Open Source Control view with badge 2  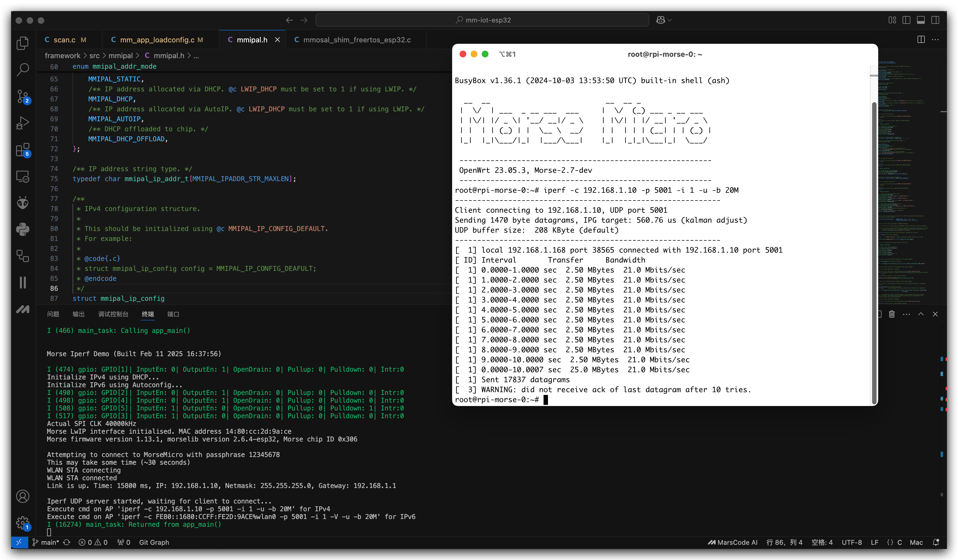[23, 96]
